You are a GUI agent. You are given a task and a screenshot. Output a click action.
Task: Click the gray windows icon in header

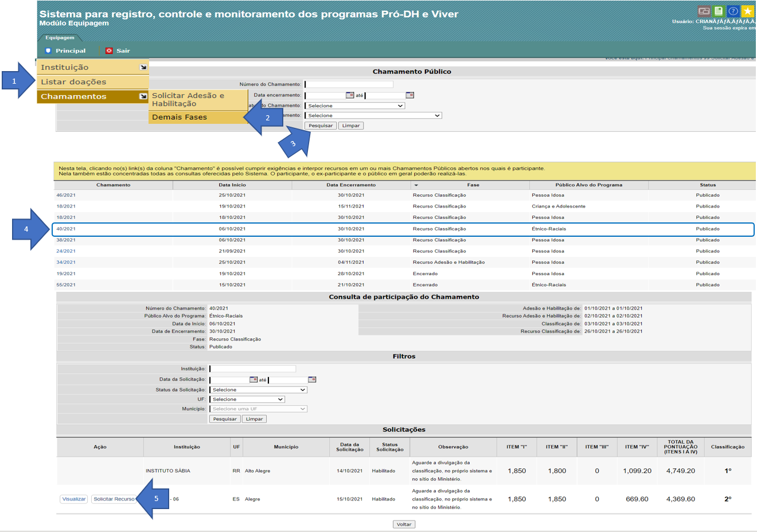pyautogui.click(x=704, y=11)
